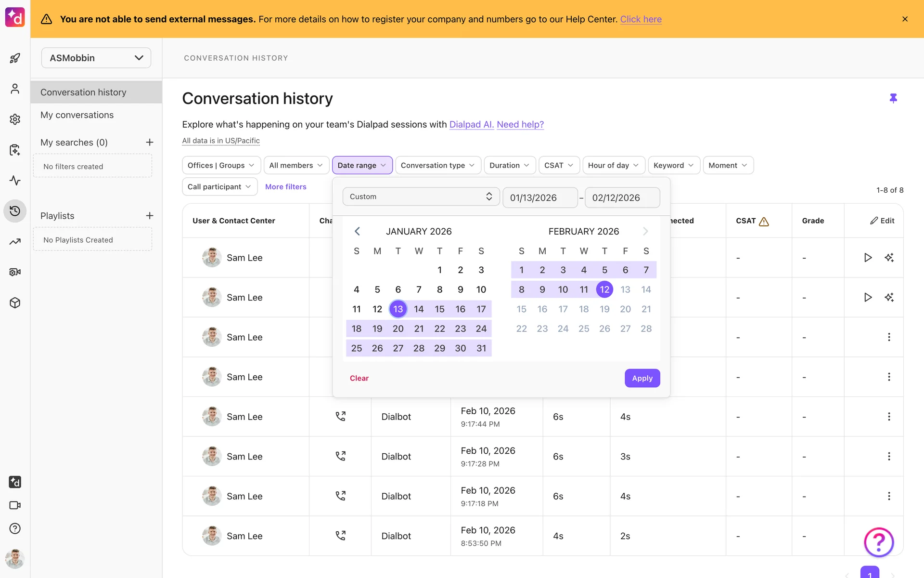The width and height of the screenshot is (924, 578).
Task: Select My conversations in the sidebar
Action: [x=77, y=115]
